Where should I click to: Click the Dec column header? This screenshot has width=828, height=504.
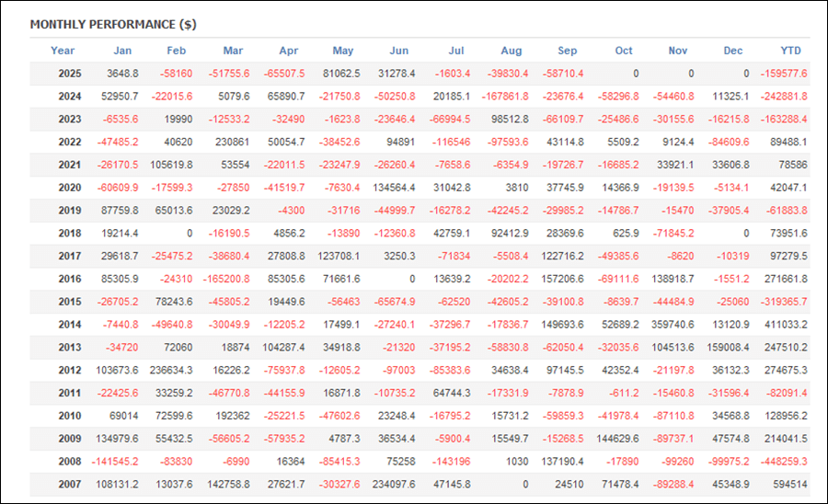click(733, 51)
